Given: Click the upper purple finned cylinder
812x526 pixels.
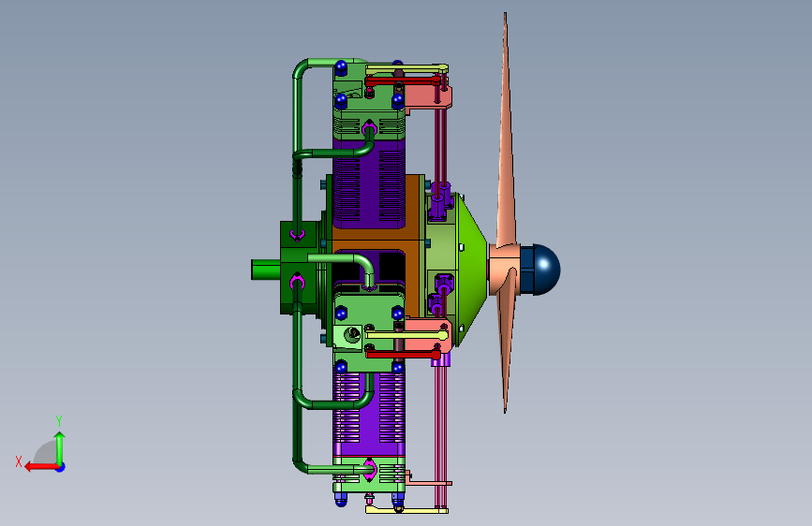Looking at the screenshot, I should pos(369,183).
